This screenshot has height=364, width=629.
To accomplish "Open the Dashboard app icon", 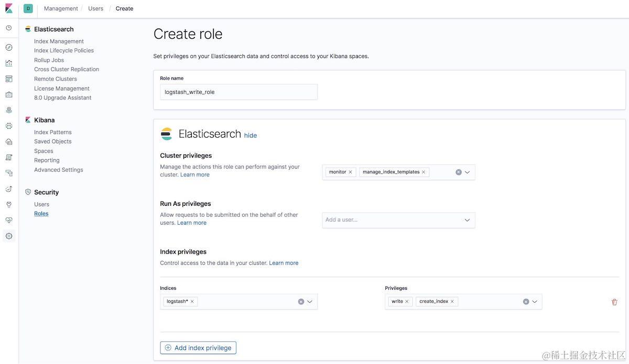I will point(9,79).
